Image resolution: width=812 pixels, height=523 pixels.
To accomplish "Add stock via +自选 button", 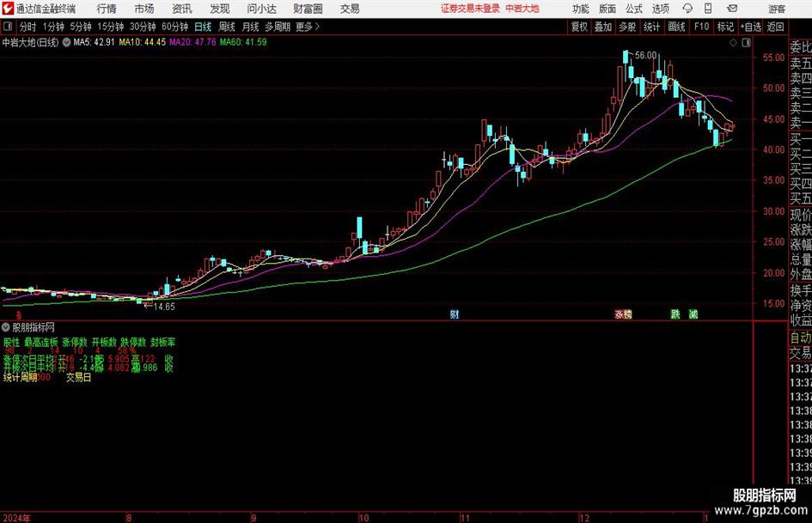I will (x=750, y=27).
